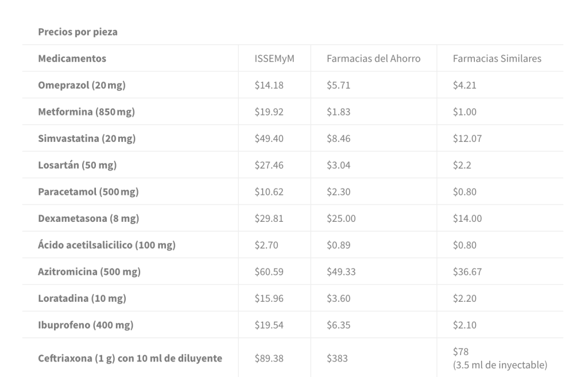Click the Simvastatina ISSEMyM price $49.40

[269, 139]
